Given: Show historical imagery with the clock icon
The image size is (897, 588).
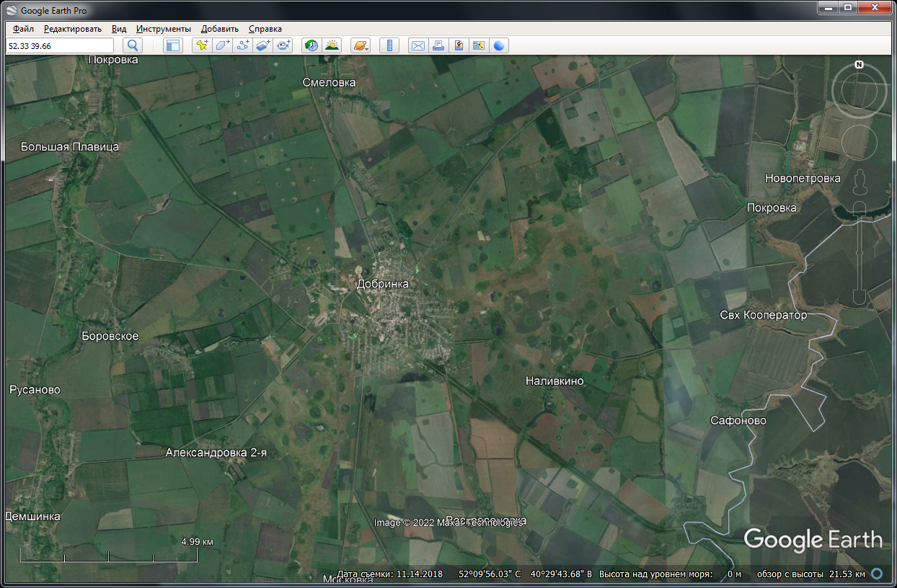Looking at the screenshot, I should (x=311, y=45).
